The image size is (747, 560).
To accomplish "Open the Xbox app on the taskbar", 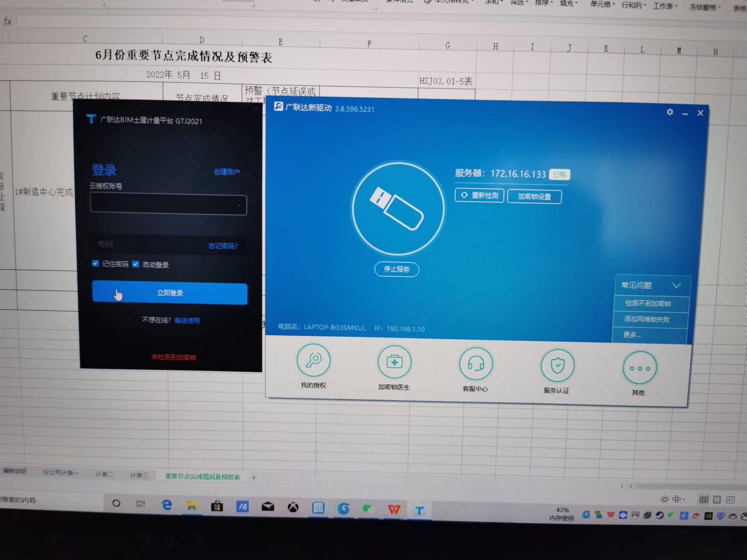I will (293, 507).
